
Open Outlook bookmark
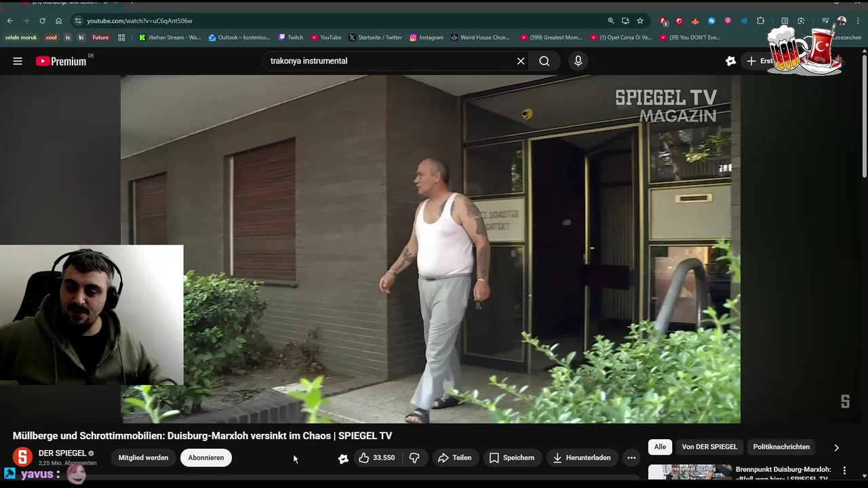[x=239, y=38]
